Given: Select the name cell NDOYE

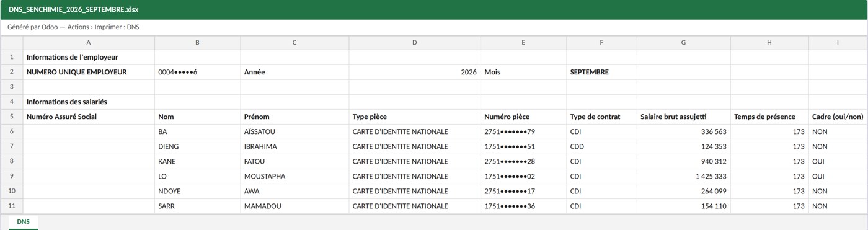Looking at the screenshot, I should [x=198, y=191].
